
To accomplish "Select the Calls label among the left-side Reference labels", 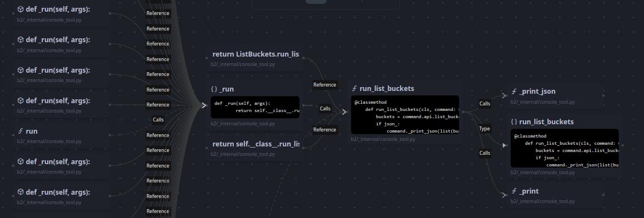I will click(158, 120).
